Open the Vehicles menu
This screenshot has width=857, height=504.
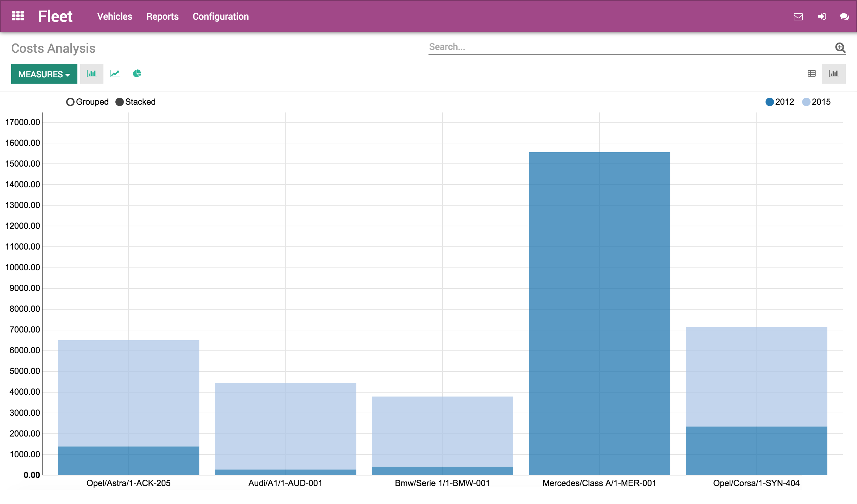114,16
